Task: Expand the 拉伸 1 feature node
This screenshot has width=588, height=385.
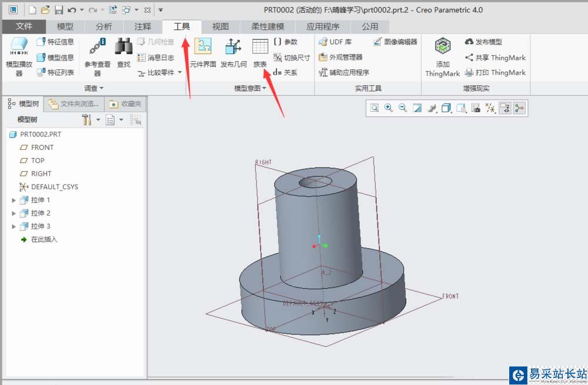Action: tap(14, 200)
